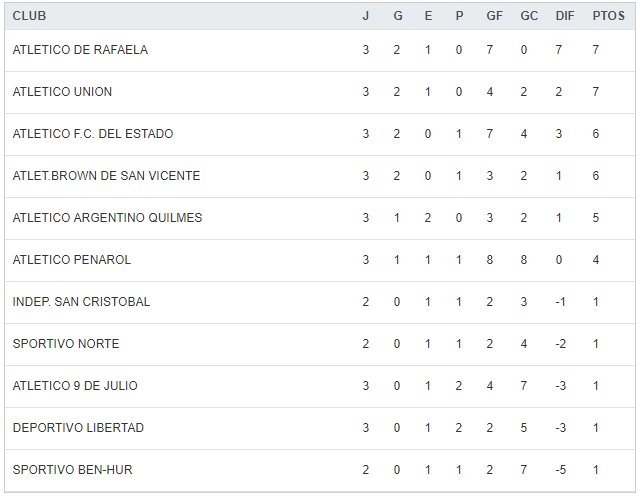640x497 pixels.
Task: Open ATLET.BROWN DE SAN VICENTE entry
Action: (x=106, y=176)
